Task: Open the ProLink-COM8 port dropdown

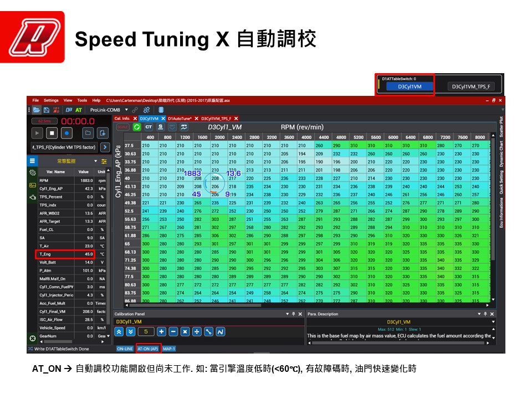Action: pyautogui.click(x=126, y=110)
